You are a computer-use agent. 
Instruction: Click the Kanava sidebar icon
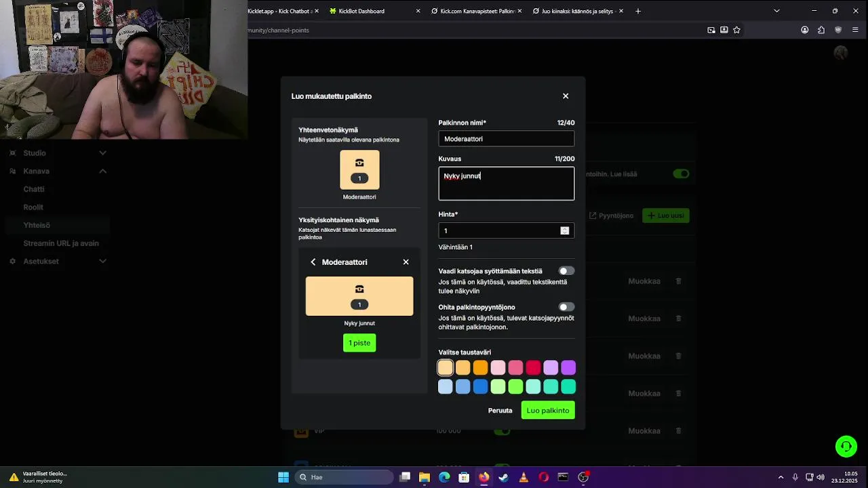pos(12,171)
